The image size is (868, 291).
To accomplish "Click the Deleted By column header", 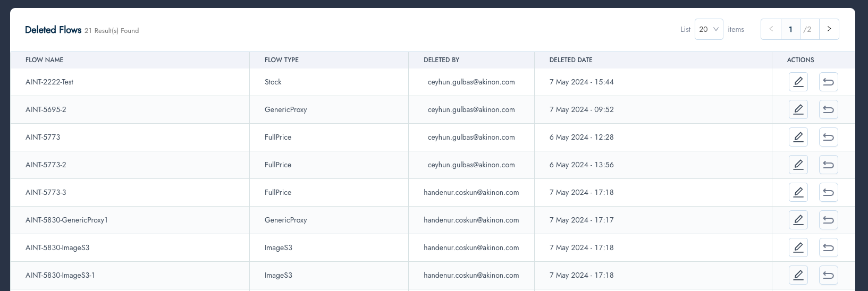I will pos(441,60).
